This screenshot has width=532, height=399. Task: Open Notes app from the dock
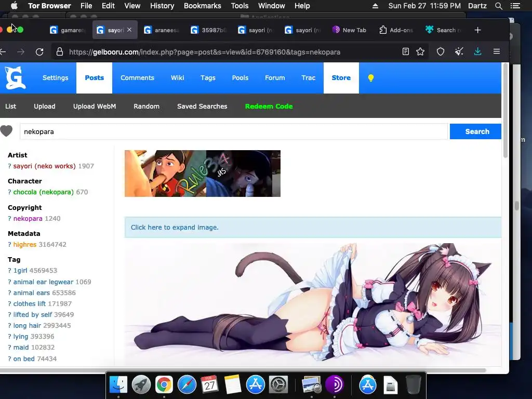[232, 385]
